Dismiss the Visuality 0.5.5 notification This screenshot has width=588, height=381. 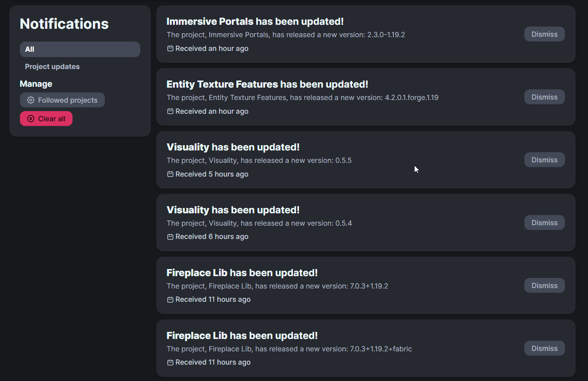(x=544, y=160)
